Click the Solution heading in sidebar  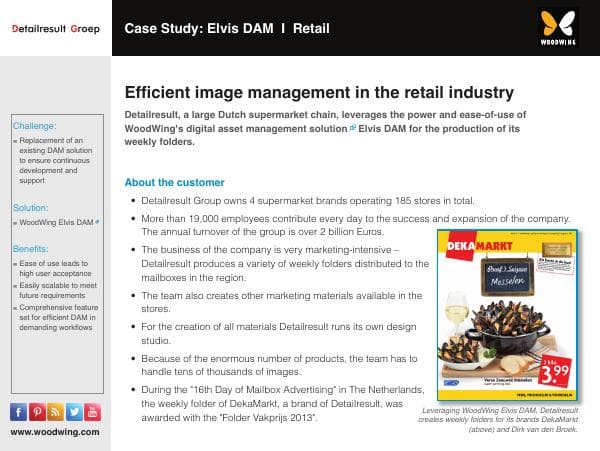coord(30,208)
